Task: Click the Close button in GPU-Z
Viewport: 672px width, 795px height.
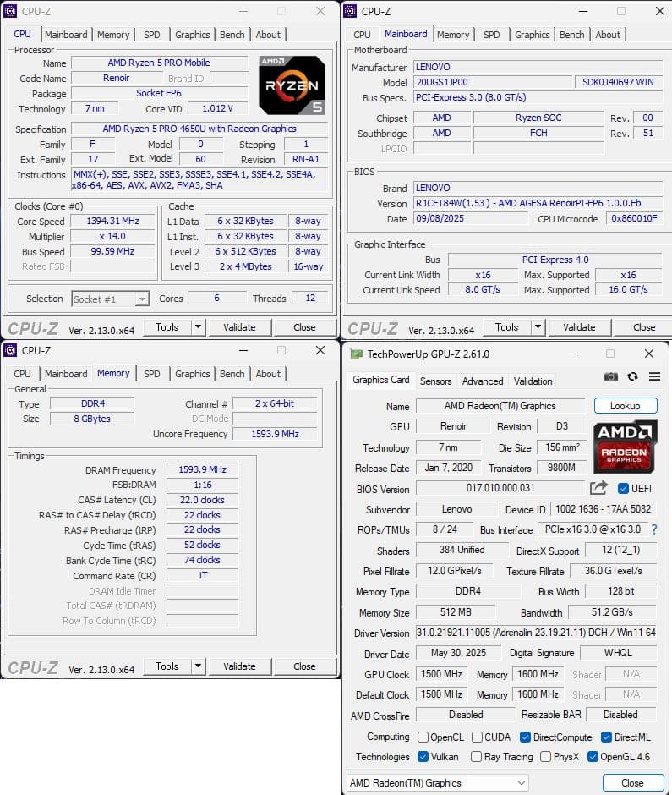Action: (633, 783)
